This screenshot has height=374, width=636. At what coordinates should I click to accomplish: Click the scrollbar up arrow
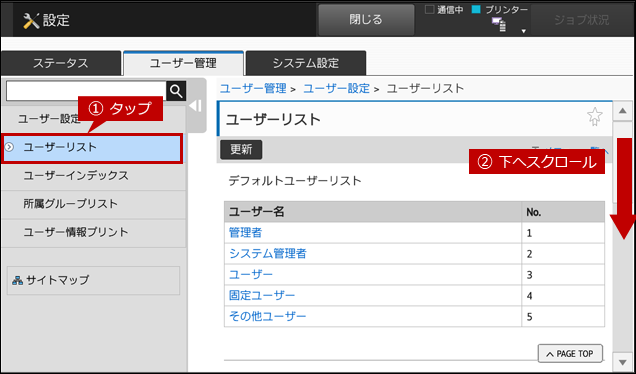tap(622, 111)
